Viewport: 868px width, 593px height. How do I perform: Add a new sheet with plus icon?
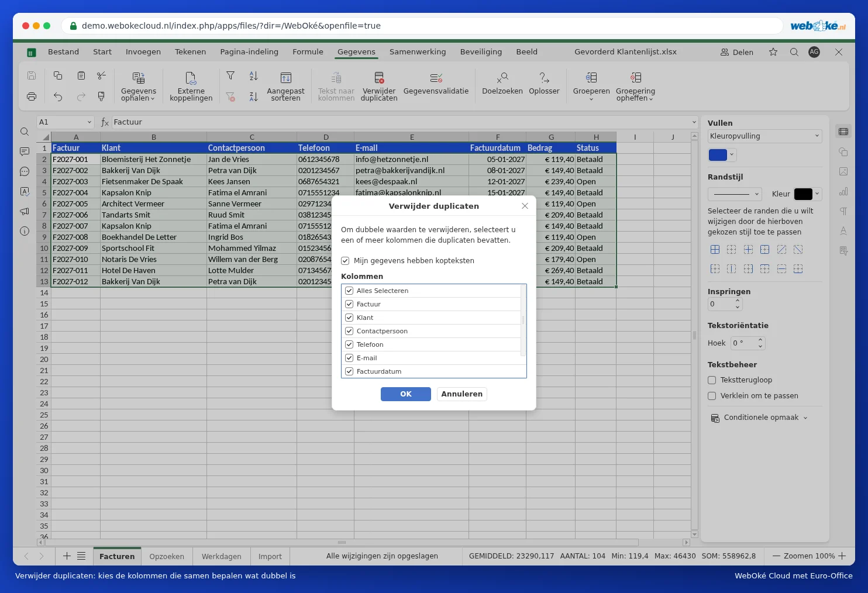[x=67, y=556]
